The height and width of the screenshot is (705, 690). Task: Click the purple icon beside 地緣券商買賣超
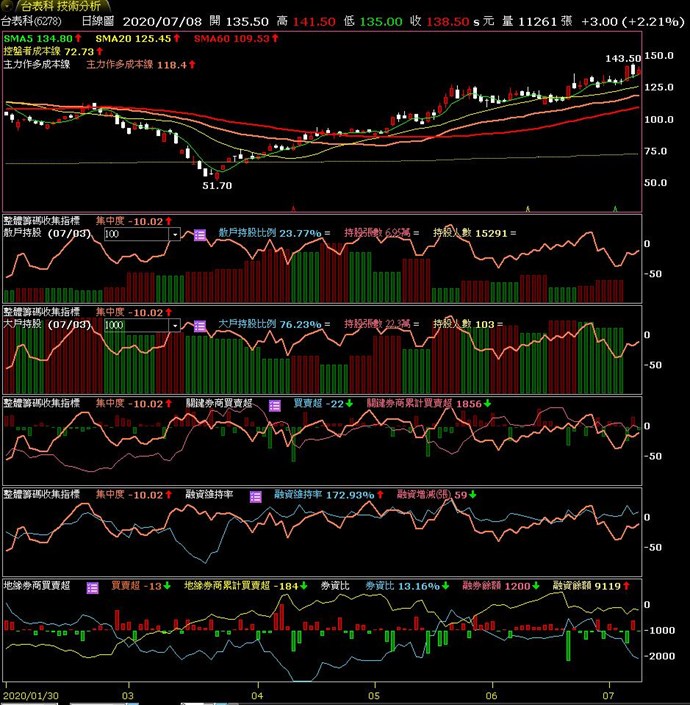point(93,587)
